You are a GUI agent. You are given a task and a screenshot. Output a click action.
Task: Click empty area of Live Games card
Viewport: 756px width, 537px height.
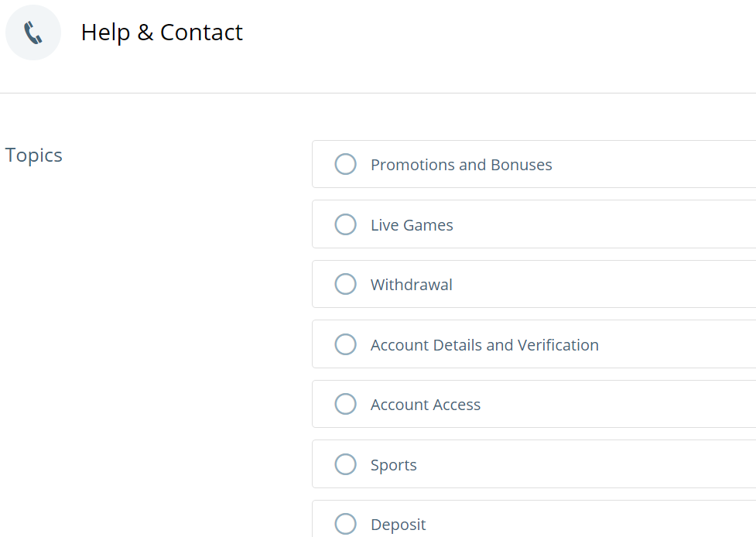pyautogui.click(x=603, y=224)
